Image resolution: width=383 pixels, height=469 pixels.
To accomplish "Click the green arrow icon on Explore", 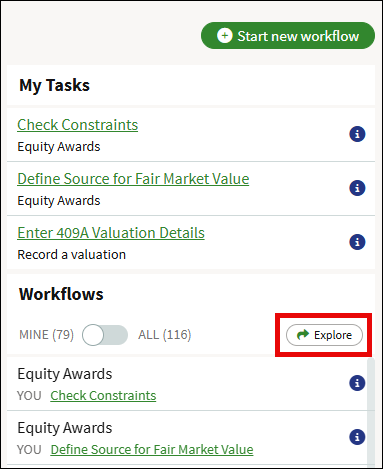I will pos(303,334).
